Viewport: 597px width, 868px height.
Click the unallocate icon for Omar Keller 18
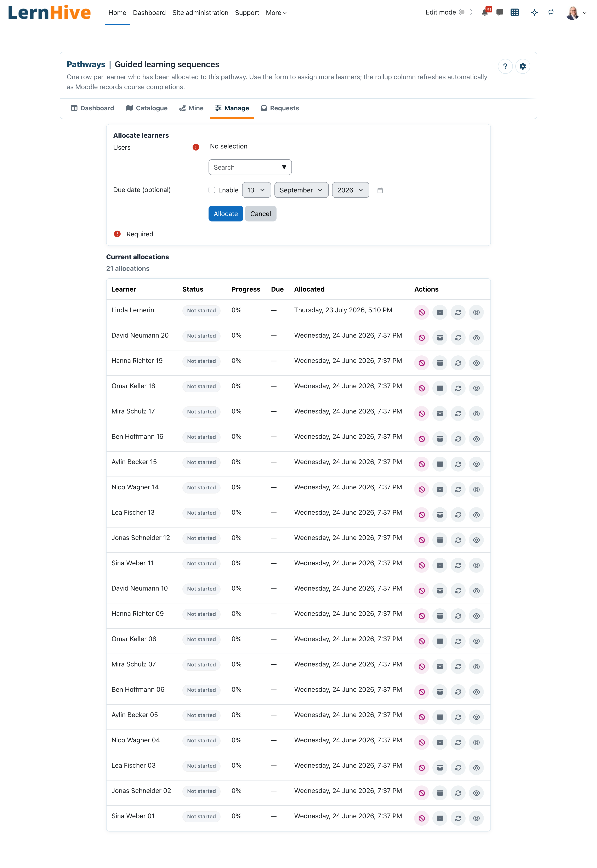point(422,388)
